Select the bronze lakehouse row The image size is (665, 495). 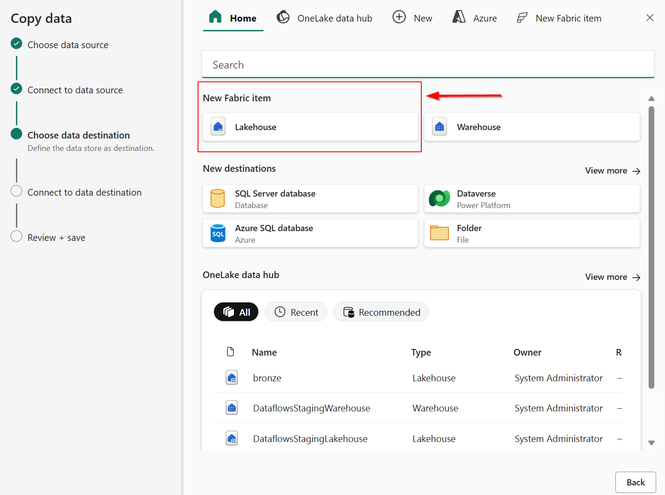pos(418,378)
